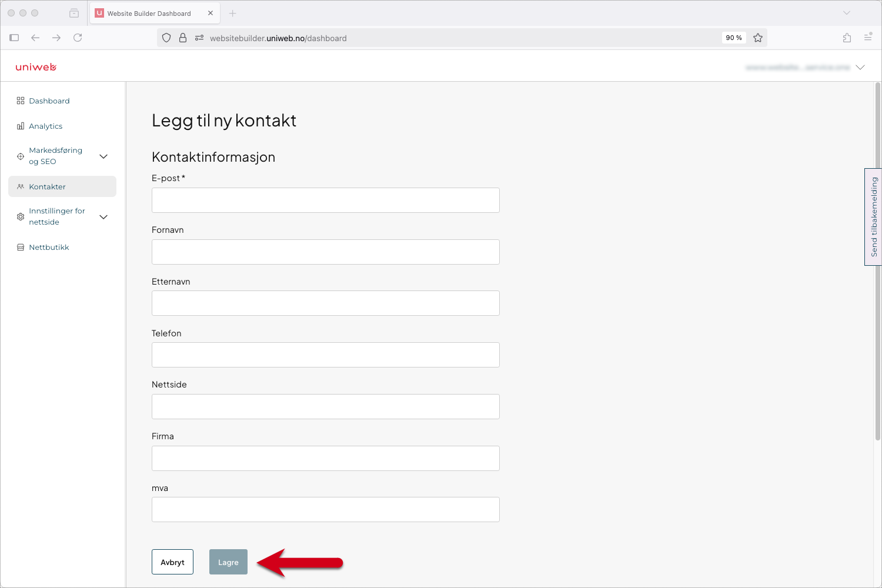The width and height of the screenshot is (882, 588).
Task: Select the Website Builder Dashboard tab
Action: click(x=155, y=13)
